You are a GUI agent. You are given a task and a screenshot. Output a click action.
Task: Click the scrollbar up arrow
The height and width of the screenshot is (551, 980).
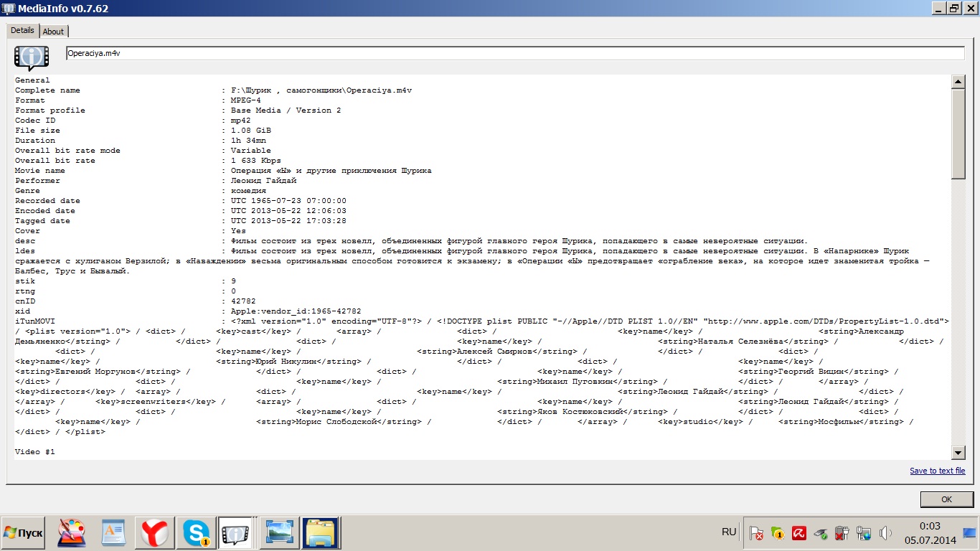[958, 82]
